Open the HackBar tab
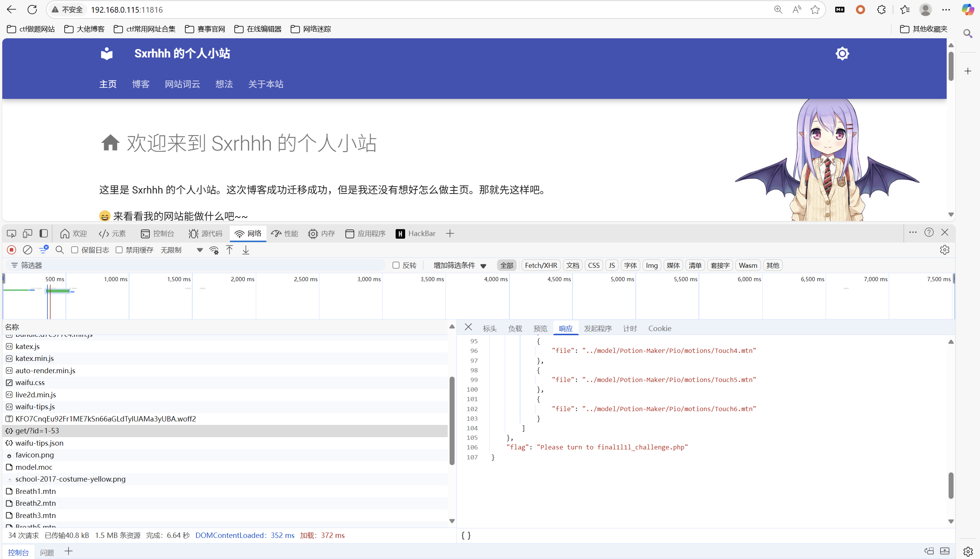 click(416, 233)
